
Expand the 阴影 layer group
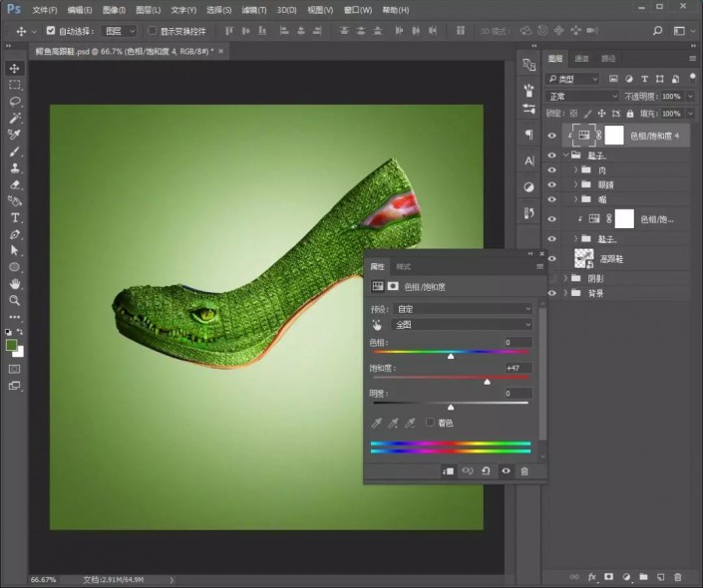click(565, 278)
